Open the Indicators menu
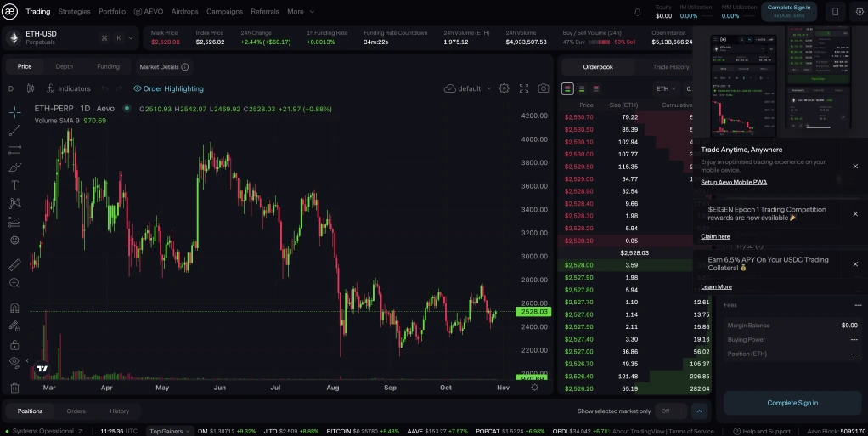The width and height of the screenshot is (868, 436). click(x=68, y=88)
